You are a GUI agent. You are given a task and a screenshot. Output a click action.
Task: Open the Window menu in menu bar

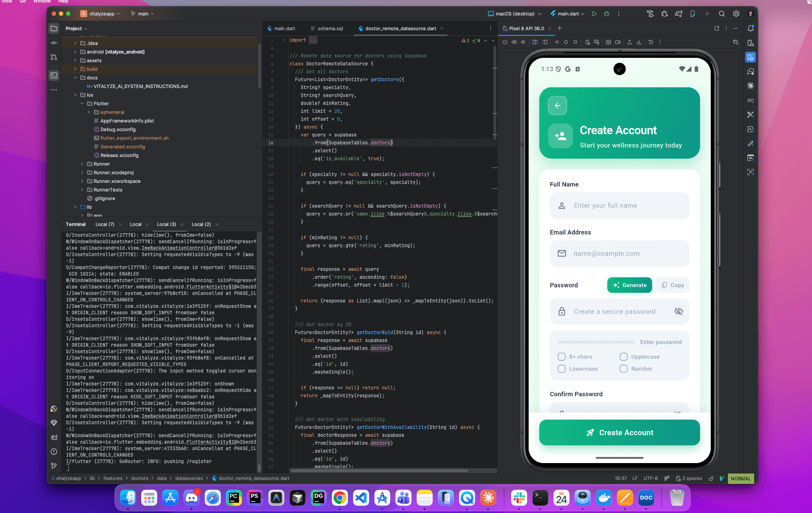[x=42, y=2]
